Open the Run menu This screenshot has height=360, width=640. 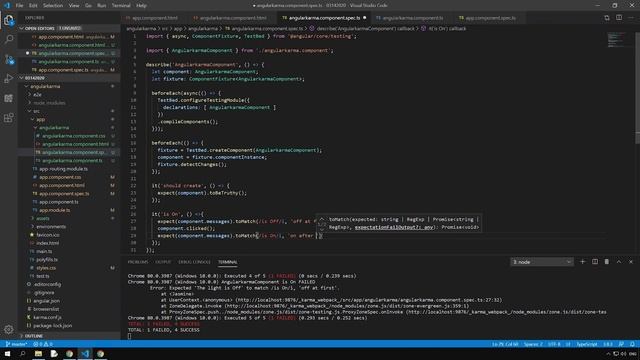[102, 6]
